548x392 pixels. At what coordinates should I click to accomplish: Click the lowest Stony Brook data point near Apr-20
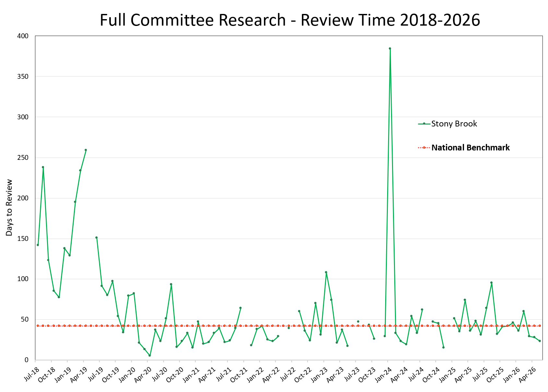coord(149,355)
